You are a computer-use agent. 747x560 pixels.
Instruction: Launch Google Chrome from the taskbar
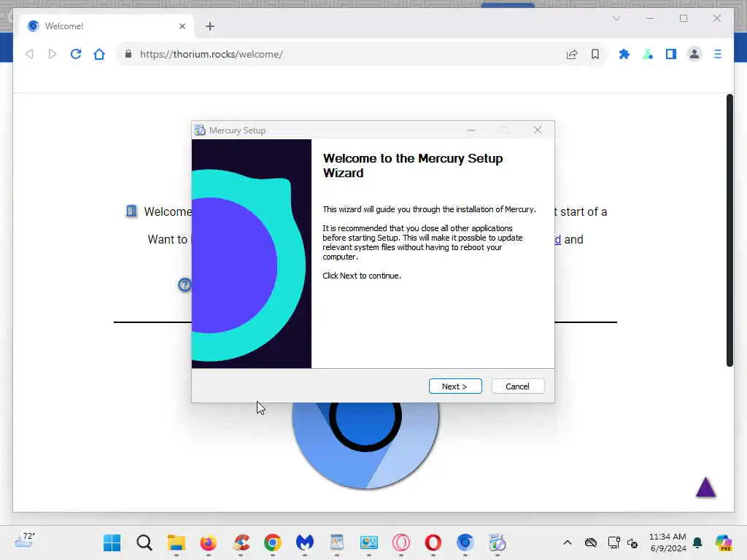click(273, 542)
